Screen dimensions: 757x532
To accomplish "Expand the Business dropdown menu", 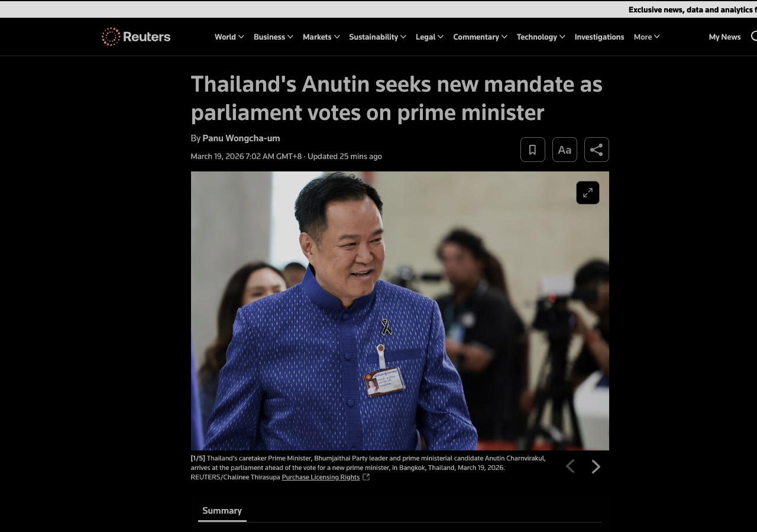I will 273,37.
